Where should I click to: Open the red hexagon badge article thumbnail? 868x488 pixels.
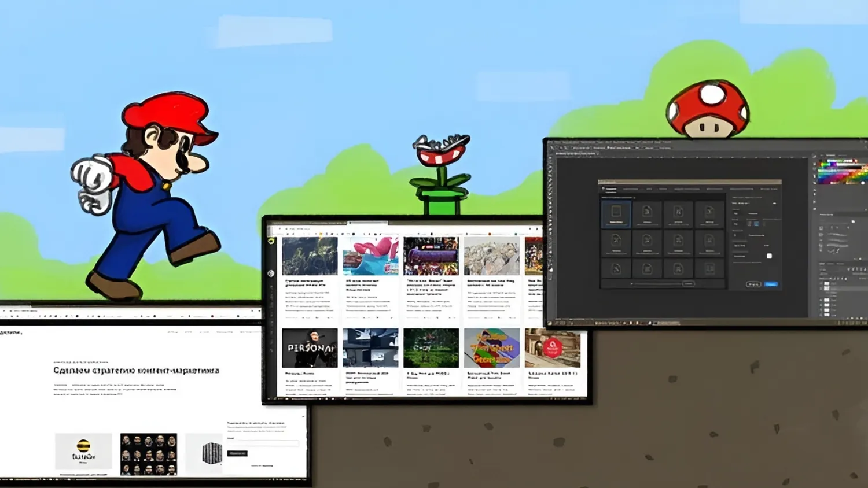pyautogui.click(x=553, y=348)
